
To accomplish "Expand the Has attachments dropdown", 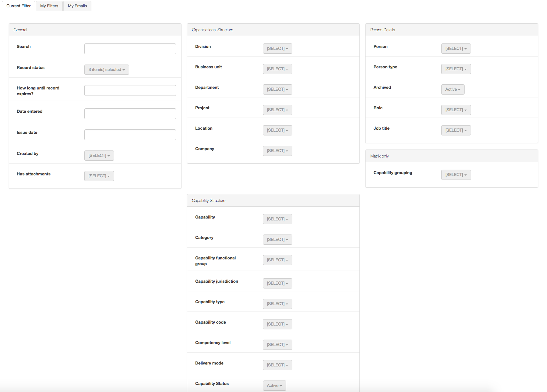I will click(x=99, y=176).
